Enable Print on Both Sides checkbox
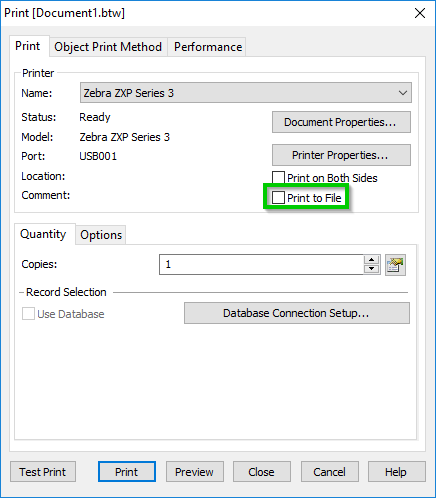 tap(278, 178)
